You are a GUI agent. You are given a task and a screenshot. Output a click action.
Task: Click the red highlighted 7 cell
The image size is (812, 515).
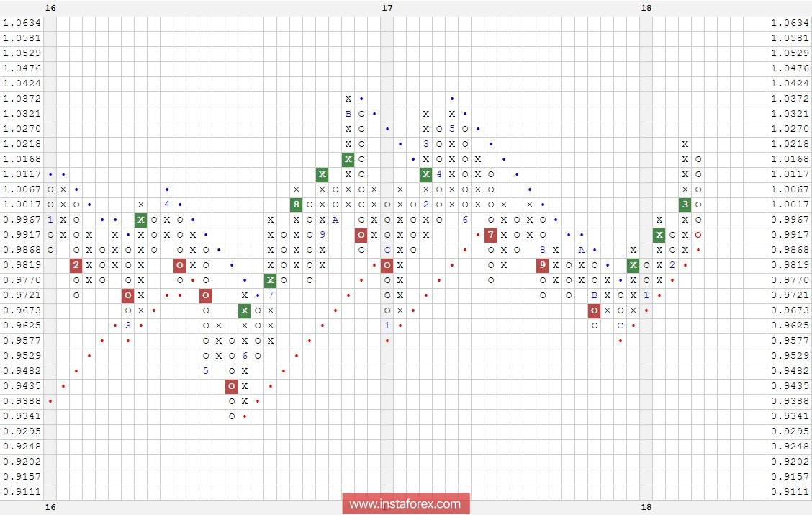click(x=490, y=235)
